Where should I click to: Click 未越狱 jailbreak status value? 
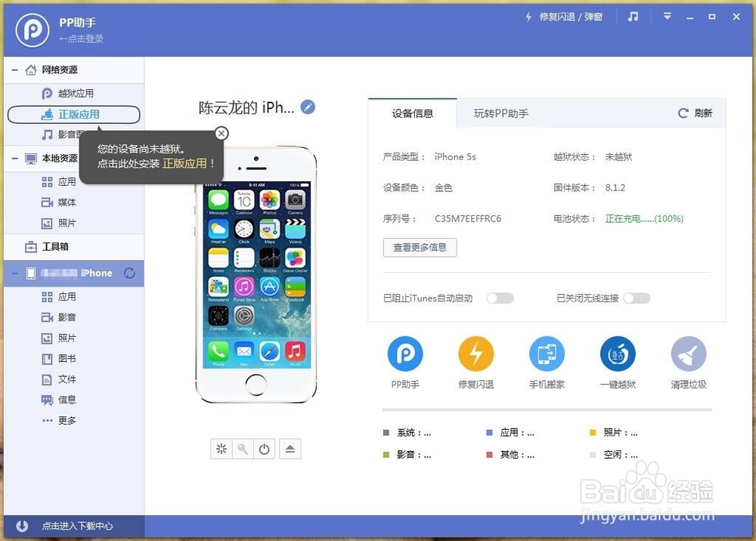[618, 157]
